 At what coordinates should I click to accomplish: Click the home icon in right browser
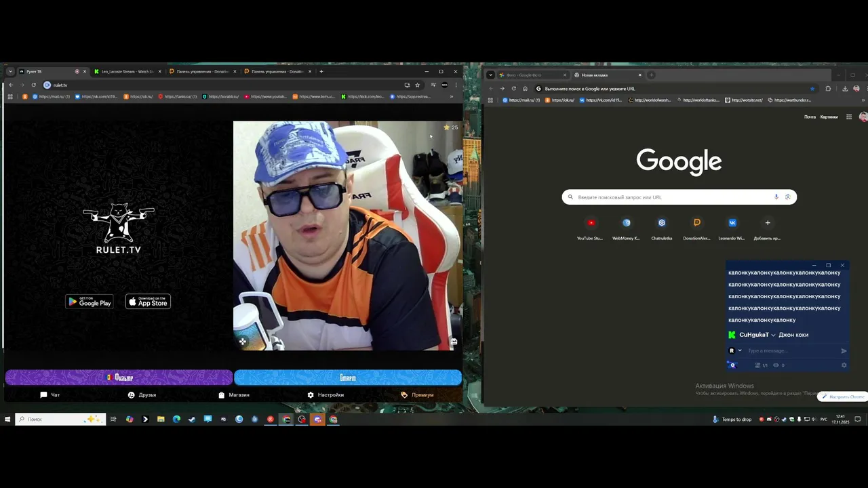525,89
